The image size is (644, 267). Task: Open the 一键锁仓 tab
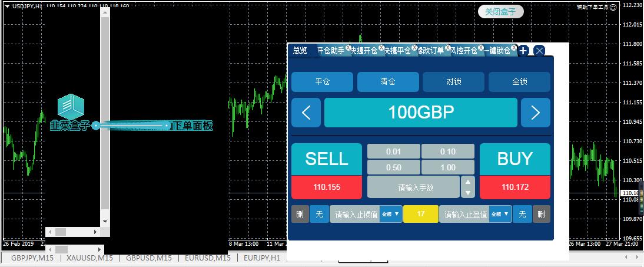click(x=497, y=51)
